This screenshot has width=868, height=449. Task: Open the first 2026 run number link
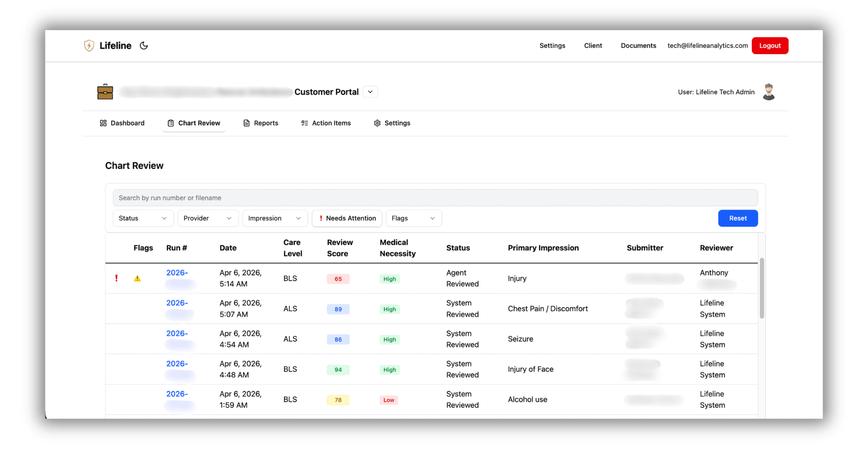point(177,272)
